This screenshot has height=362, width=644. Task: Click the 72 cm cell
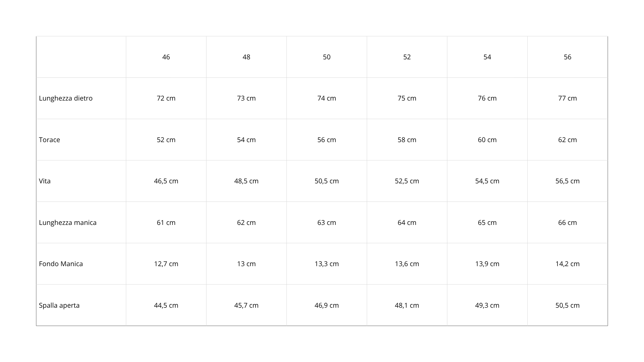[x=166, y=98]
